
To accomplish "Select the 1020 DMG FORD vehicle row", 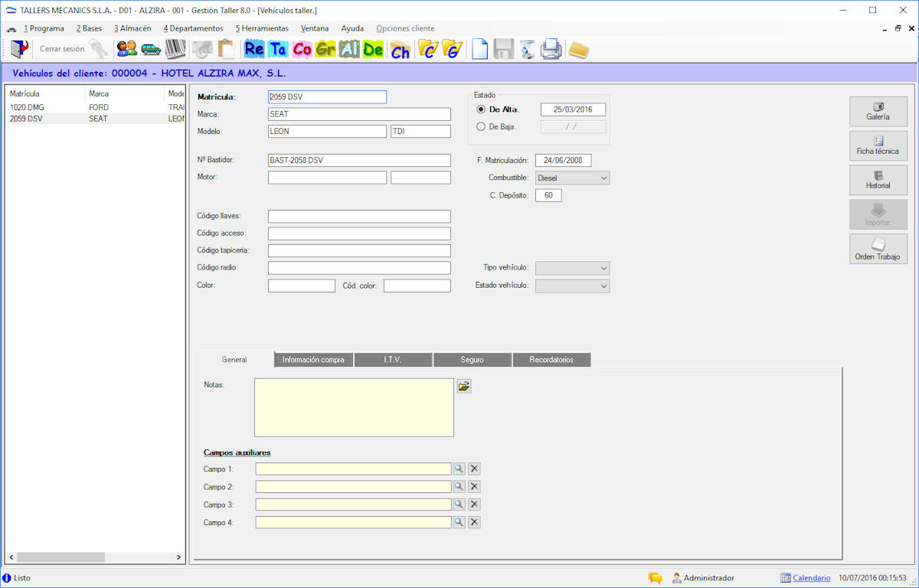I will [96, 108].
